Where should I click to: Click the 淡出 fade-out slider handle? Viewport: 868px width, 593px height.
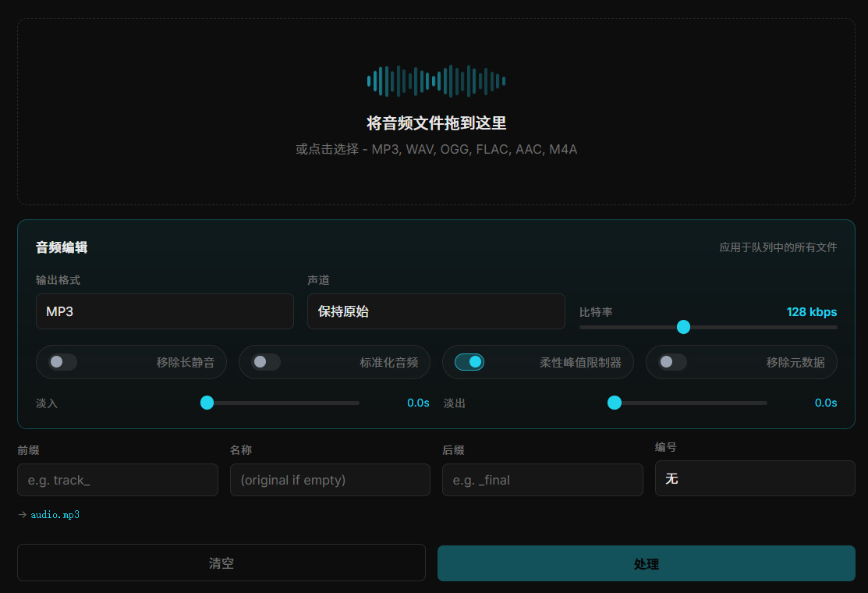click(615, 403)
